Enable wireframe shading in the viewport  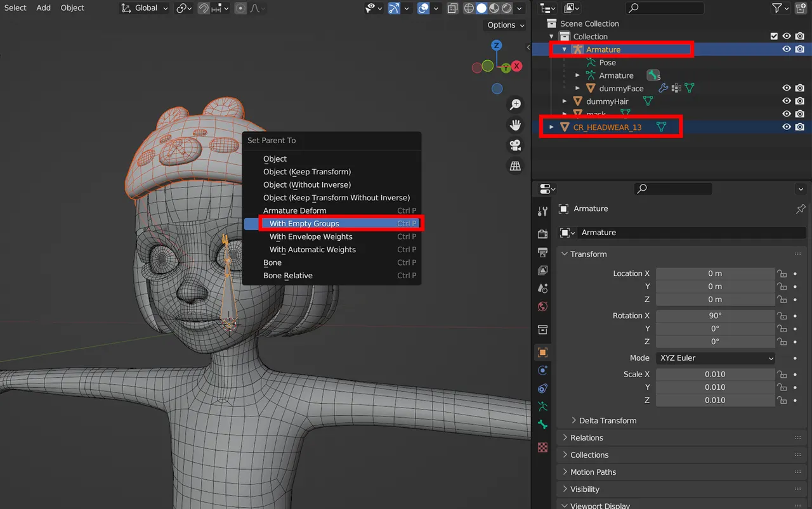(468, 8)
